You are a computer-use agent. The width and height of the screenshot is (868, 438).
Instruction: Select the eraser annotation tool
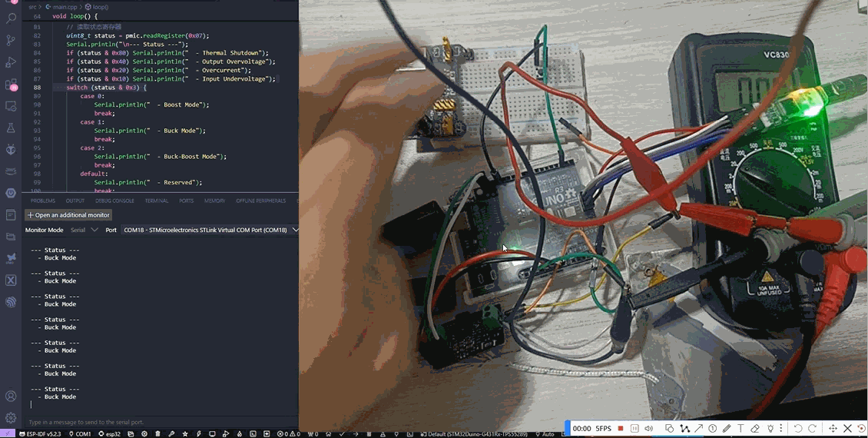pos(755,428)
